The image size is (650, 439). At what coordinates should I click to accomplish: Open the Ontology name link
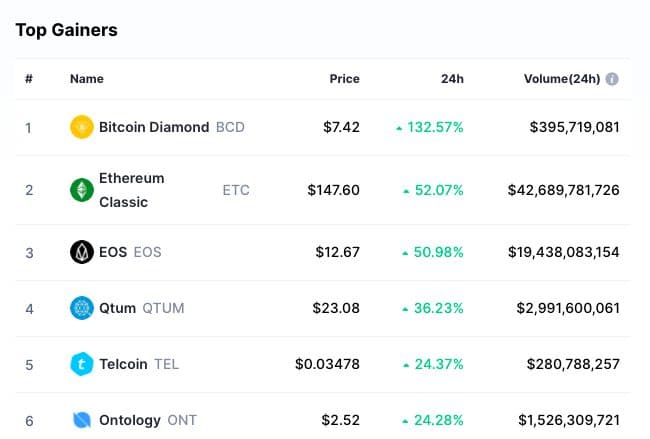(130, 420)
